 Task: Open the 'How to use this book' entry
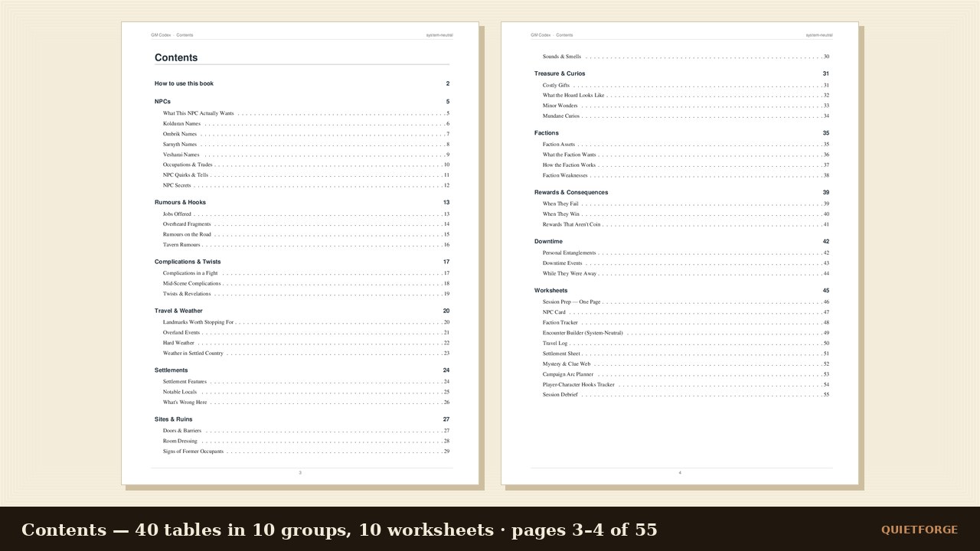tap(302, 83)
